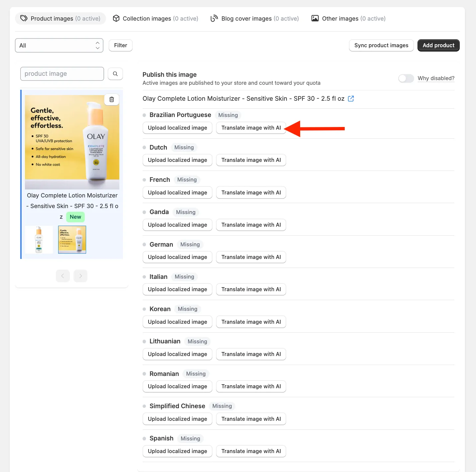Select the white bottle product thumbnail

tap(39, 240)
